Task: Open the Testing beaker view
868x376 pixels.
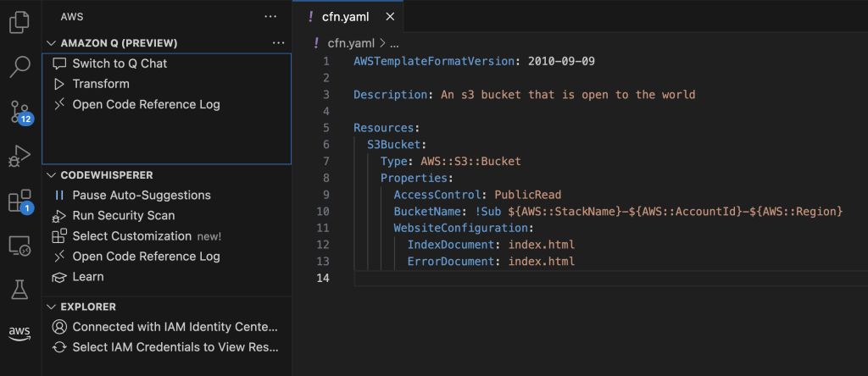Action: click(20, 290)
